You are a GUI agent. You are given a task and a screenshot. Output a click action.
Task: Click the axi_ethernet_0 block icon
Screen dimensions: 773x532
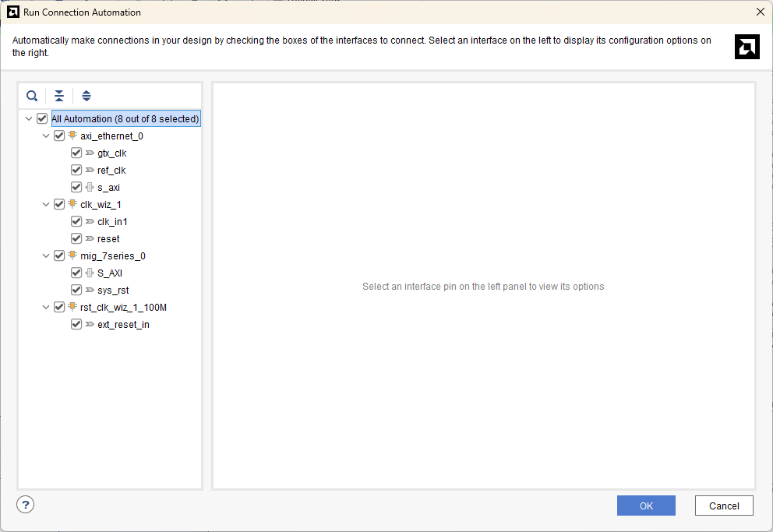pyautogui.click(x=72, y=136)
